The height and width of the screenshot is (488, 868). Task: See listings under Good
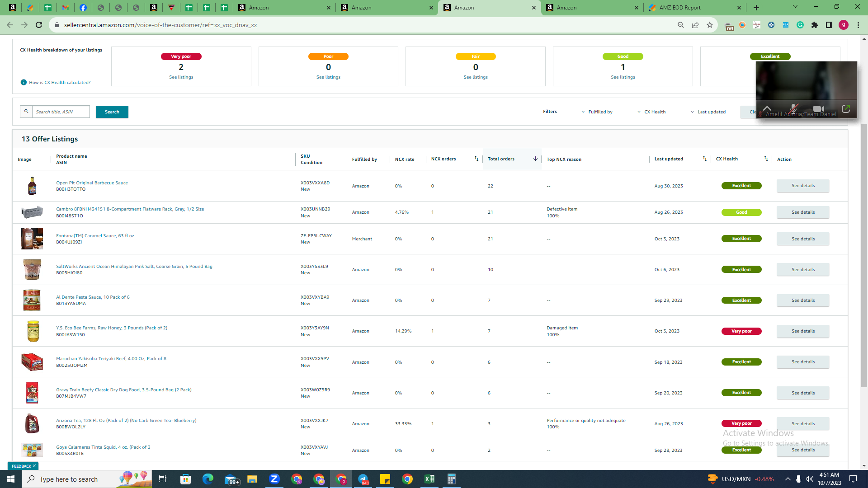pyautogui.click(x=623, y=77)
